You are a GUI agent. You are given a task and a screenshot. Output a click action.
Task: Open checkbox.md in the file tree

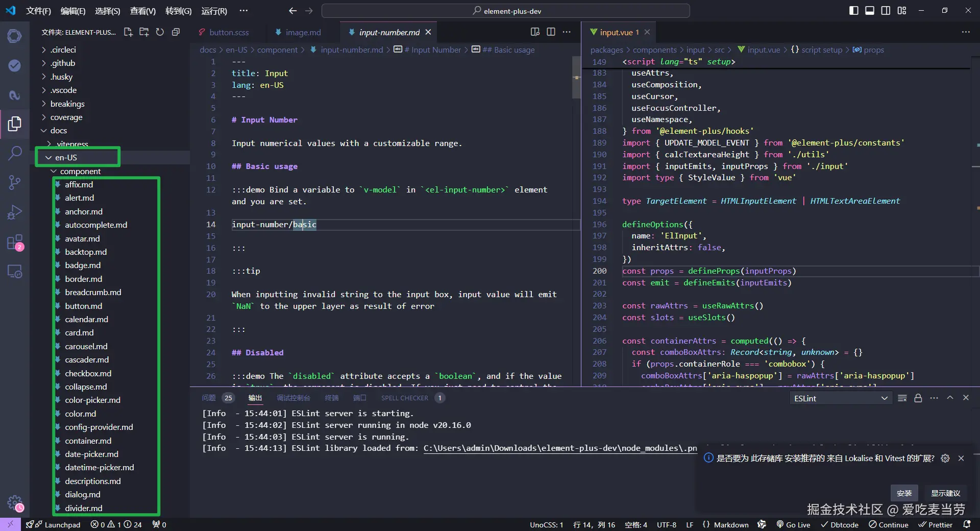(88, 373)
